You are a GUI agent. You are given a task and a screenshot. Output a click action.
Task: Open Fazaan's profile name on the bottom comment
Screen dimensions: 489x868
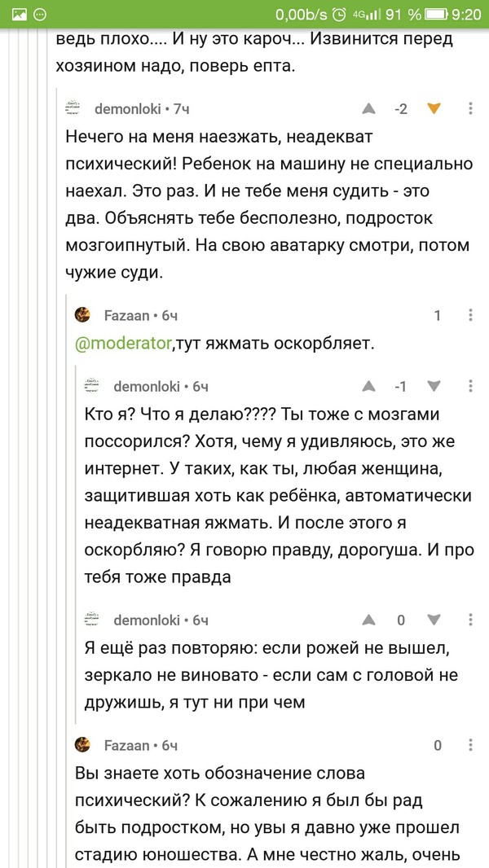[x=127, y=744]
